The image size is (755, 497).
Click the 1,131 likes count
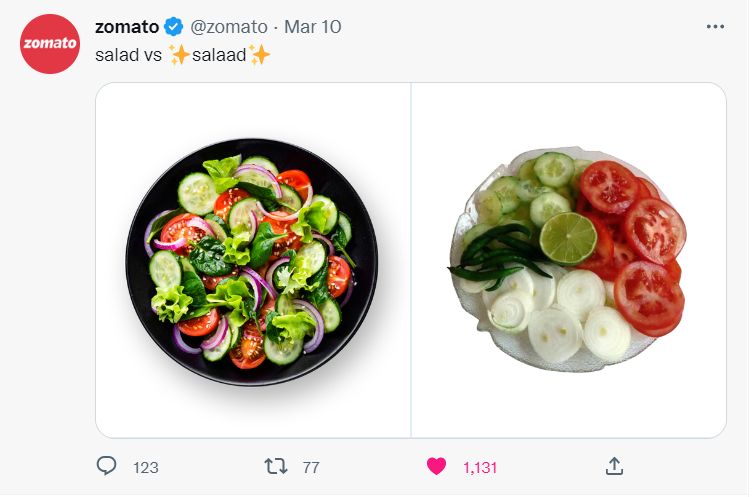tap(480, 467)
